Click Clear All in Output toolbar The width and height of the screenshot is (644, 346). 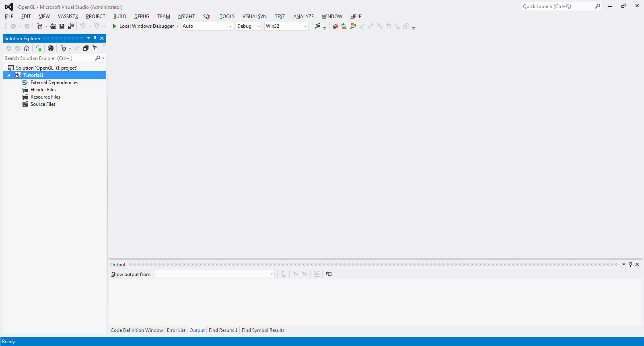(x=317, y=274)
